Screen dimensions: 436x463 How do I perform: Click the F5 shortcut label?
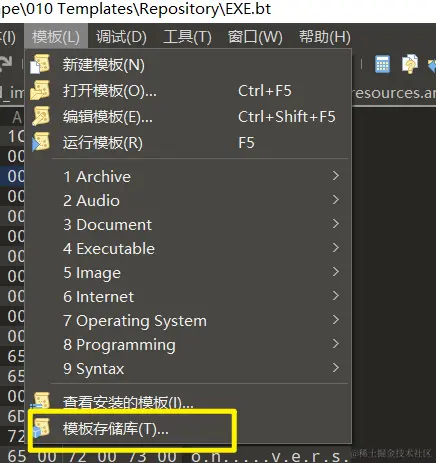tap(246, 143)
